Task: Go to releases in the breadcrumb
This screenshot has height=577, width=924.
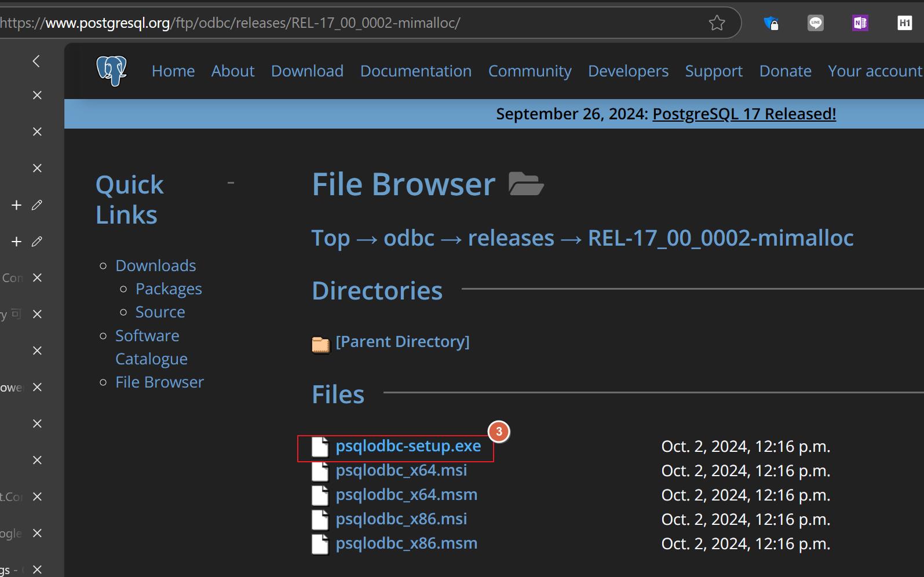Action: coord(511,238)
